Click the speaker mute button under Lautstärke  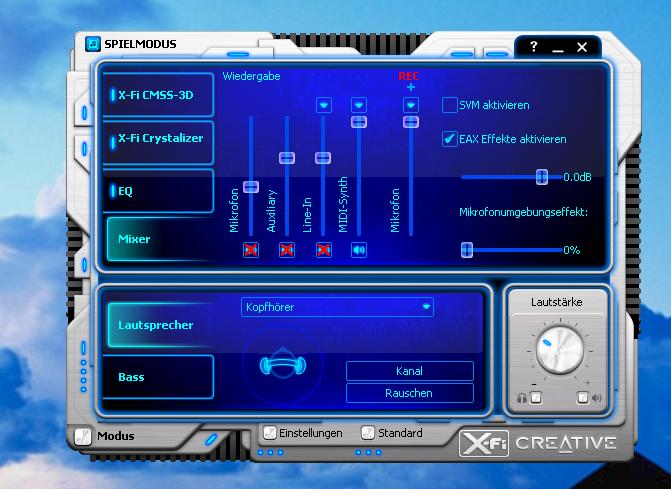click(x=583, y=398)
